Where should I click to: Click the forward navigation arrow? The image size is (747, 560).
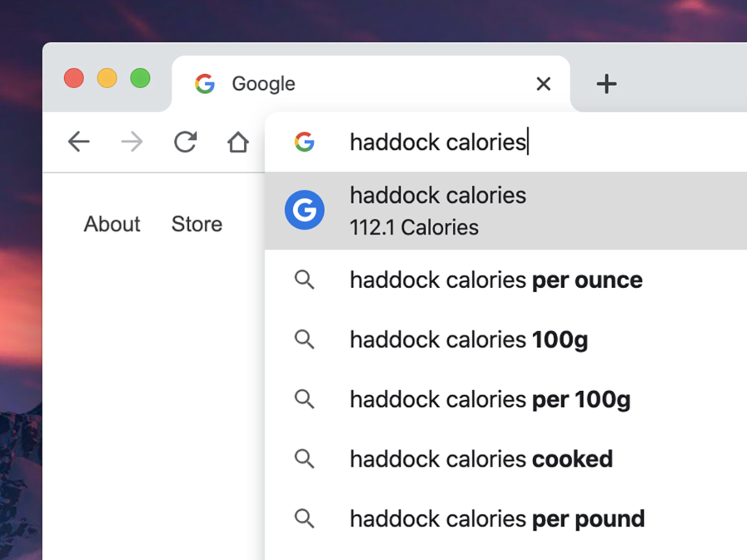tap(132, 142)
